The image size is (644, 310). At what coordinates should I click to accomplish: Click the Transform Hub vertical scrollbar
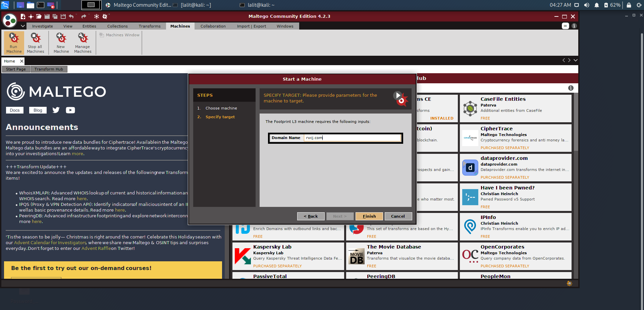tap(576, 123)
